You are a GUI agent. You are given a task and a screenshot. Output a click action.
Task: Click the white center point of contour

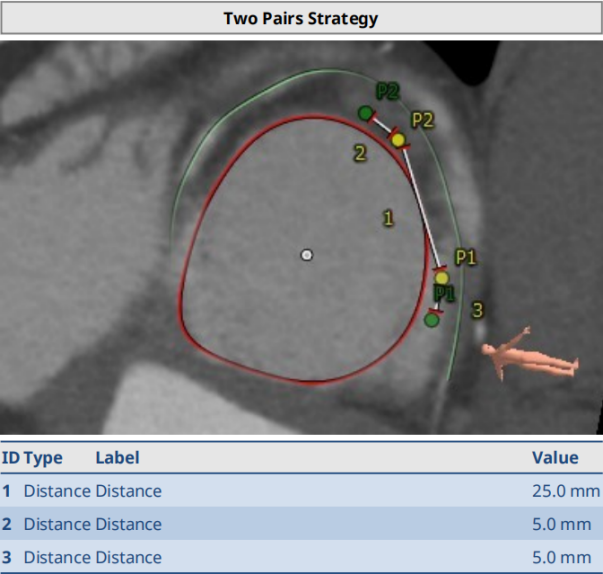pyautogui.click(x=307, y=255)
